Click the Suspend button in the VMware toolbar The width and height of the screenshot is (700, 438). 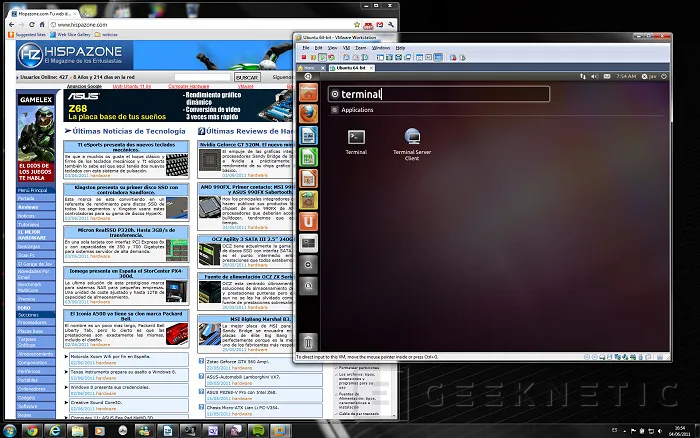(313, 57)
